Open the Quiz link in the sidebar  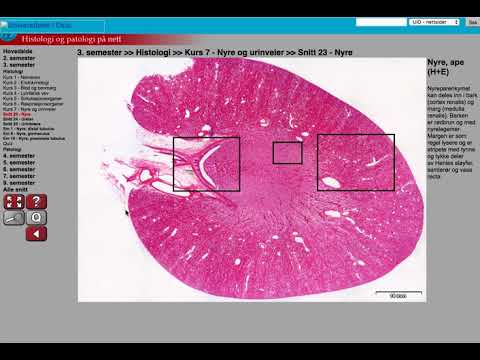[x=8, y=143]
